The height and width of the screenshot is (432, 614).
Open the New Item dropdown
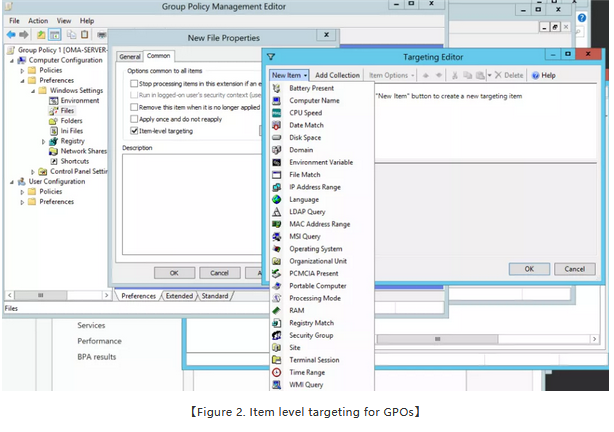click(x=289, y=75)
